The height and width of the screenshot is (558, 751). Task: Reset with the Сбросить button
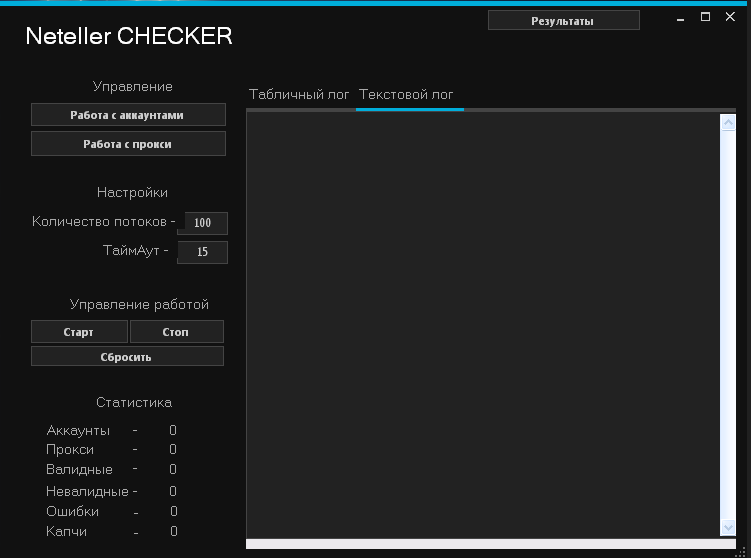[x=127, y=356]
